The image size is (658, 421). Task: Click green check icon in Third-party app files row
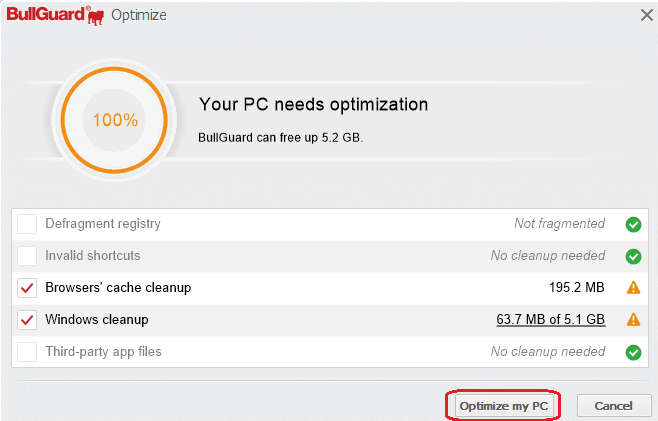point(633,352)
